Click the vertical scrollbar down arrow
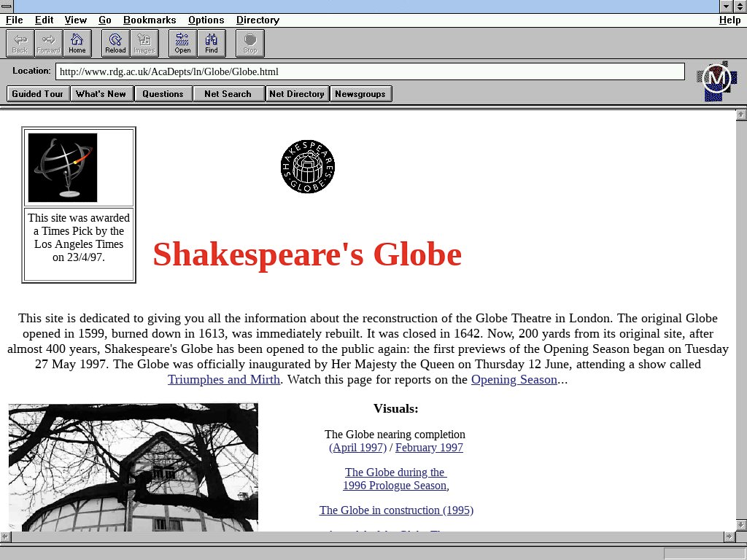The image size is (747, 560). tap(741, 525)
